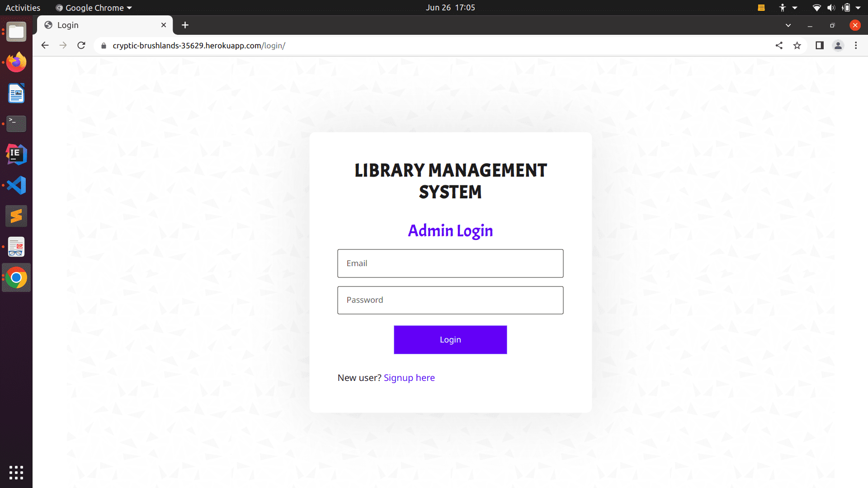View site info via padlock icon

point(104,46)
